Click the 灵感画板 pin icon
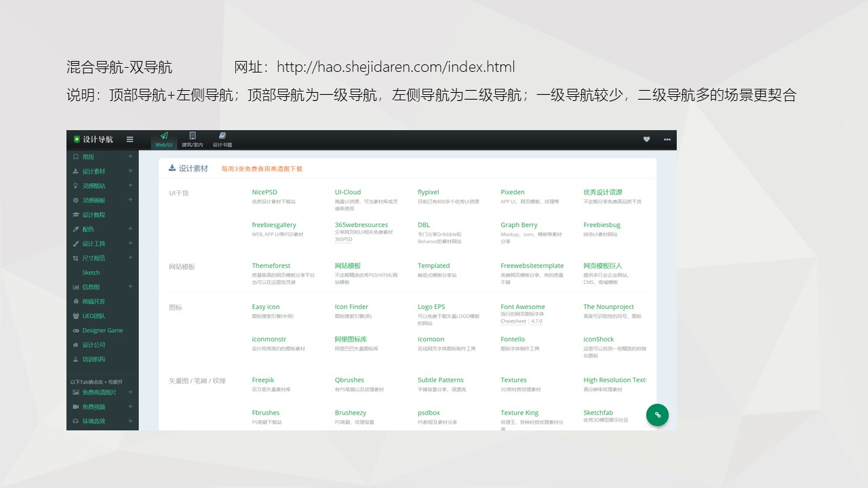This screenshot has height=488, width=868. click(76, 201)
